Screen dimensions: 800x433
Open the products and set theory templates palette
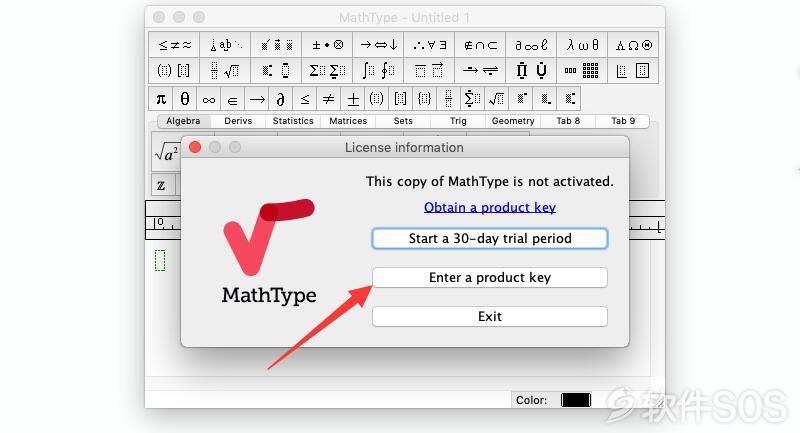coord(531,70)
